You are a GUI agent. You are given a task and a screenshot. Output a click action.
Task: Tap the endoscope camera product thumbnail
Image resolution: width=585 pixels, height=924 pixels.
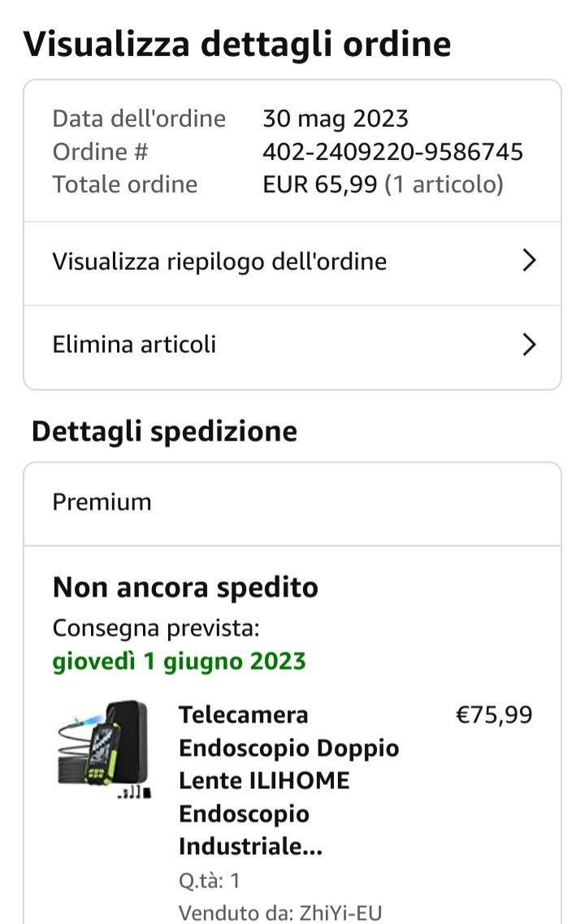(103, 749)
